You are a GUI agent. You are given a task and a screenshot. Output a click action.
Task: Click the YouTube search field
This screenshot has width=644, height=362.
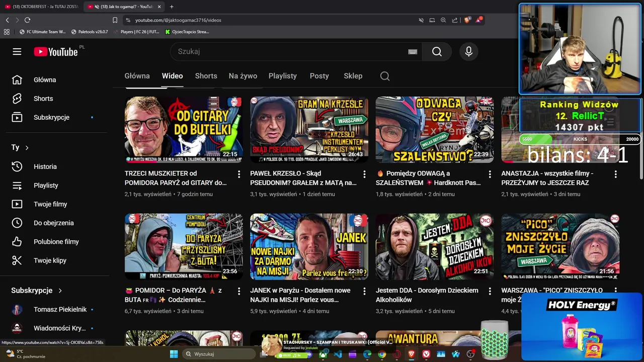click(297, 52)
